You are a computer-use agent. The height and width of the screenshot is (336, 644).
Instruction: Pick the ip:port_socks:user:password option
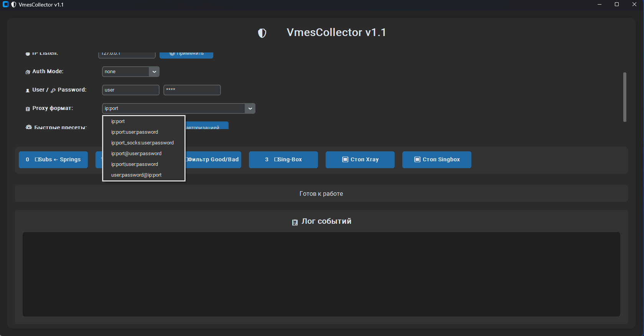142,143
